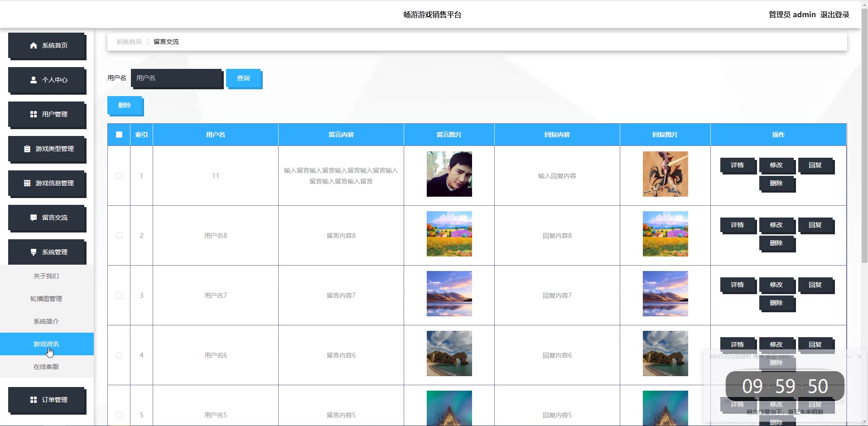Click the grid icon beside 用户管理
Screen dimensions: 868x426
34,114
